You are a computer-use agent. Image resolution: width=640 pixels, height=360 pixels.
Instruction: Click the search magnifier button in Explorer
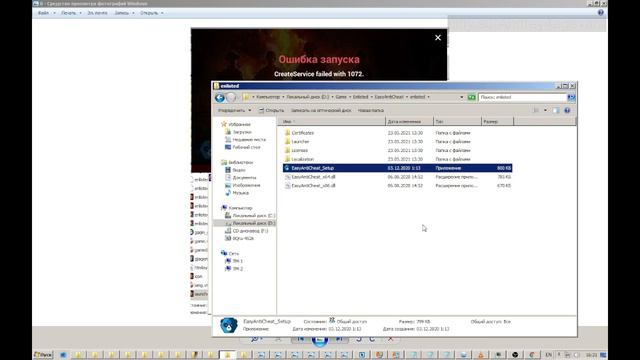571,97
